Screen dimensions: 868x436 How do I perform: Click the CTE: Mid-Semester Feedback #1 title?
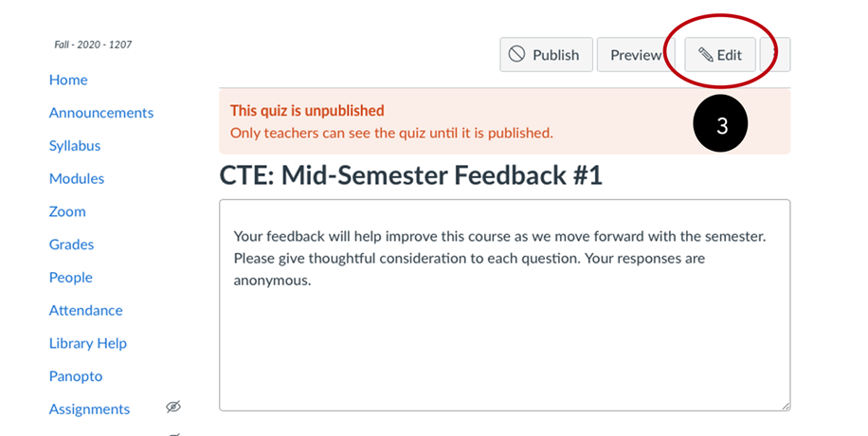click(410, 176)
